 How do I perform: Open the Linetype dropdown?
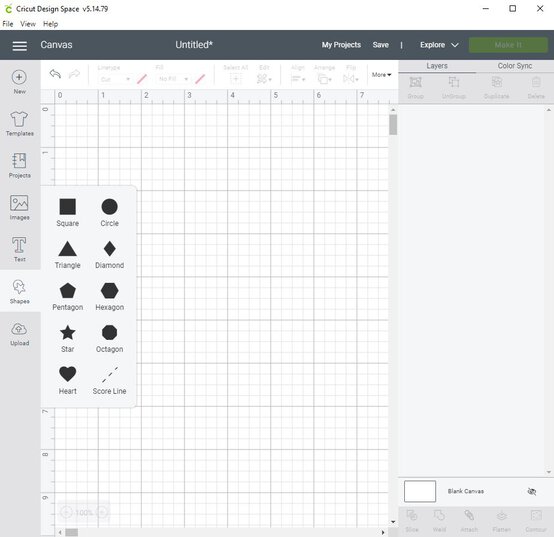tap(115, 79)
